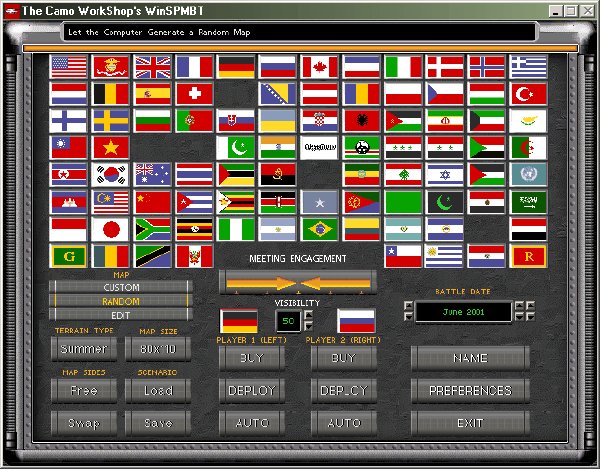Click the Player 1 German flag
The height and width of the screenshot is (469, 600).
[238, 321]
